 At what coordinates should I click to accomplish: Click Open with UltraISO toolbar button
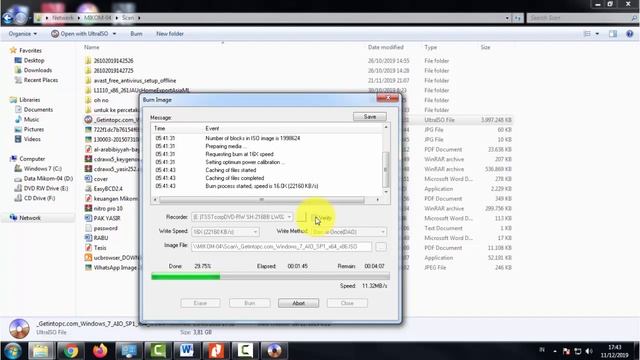pyautogui.click(x=80, y=34)
